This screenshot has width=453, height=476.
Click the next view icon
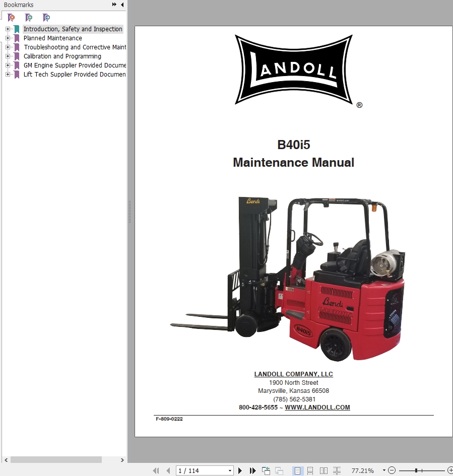coord(279,471)
